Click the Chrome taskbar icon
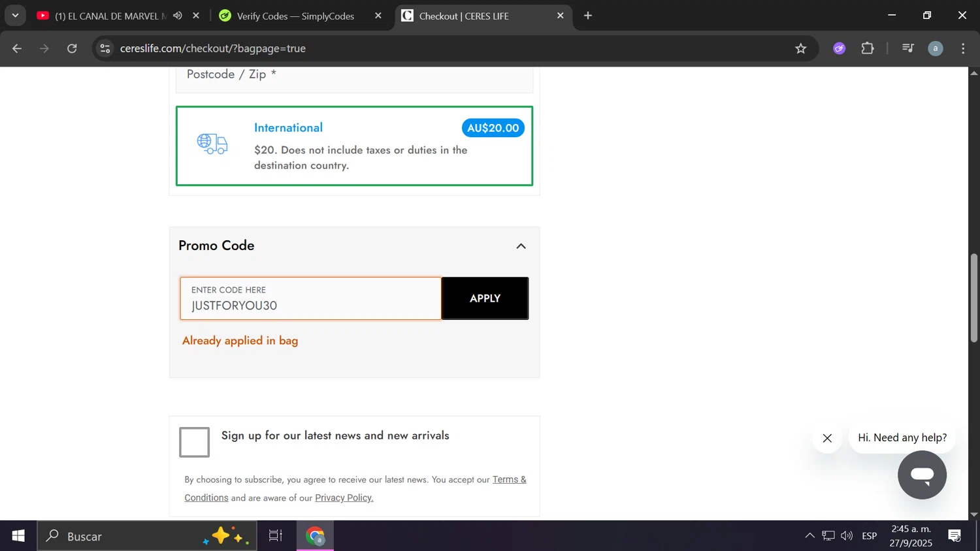This screenshot has height=551, width=980. click(316, 536)
